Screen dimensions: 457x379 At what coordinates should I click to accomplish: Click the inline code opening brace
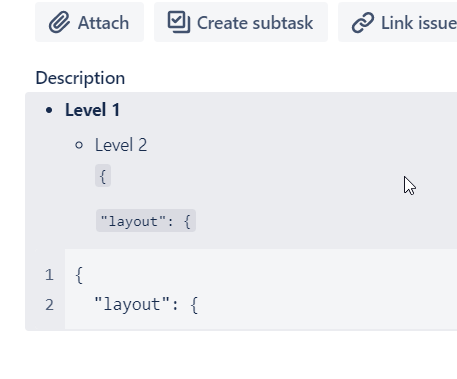(103, 176)
